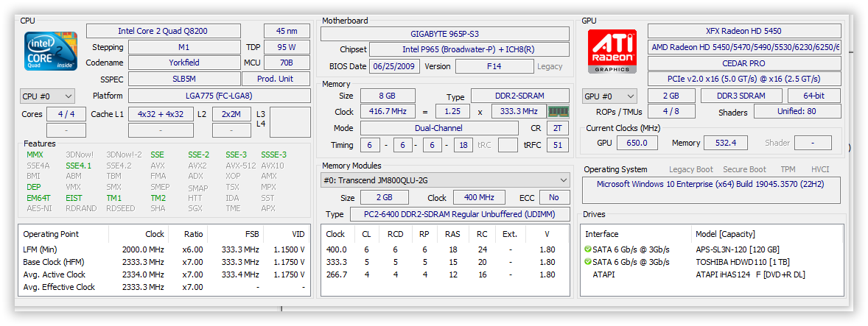Click the tRFC value 51
Viewport: 868px width, 326px height.
click(x=558, y=145)
